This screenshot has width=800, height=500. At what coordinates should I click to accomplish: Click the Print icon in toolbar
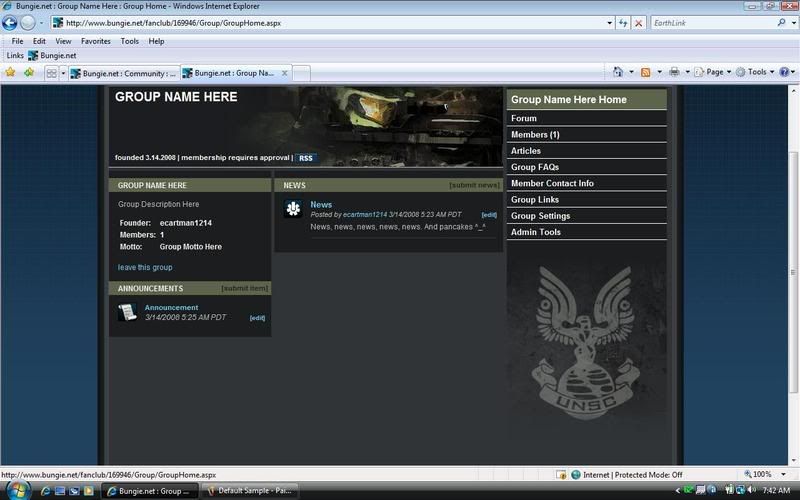[675, 72]
